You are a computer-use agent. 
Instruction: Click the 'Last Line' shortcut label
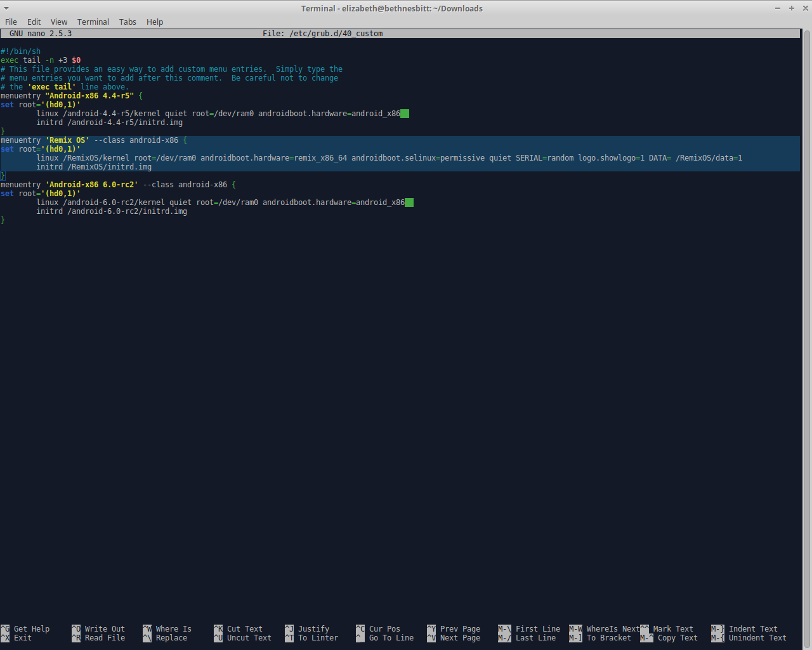535,638
